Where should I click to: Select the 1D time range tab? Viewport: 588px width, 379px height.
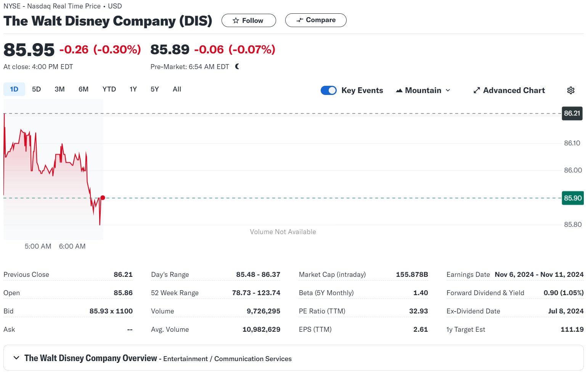[14, 89]
